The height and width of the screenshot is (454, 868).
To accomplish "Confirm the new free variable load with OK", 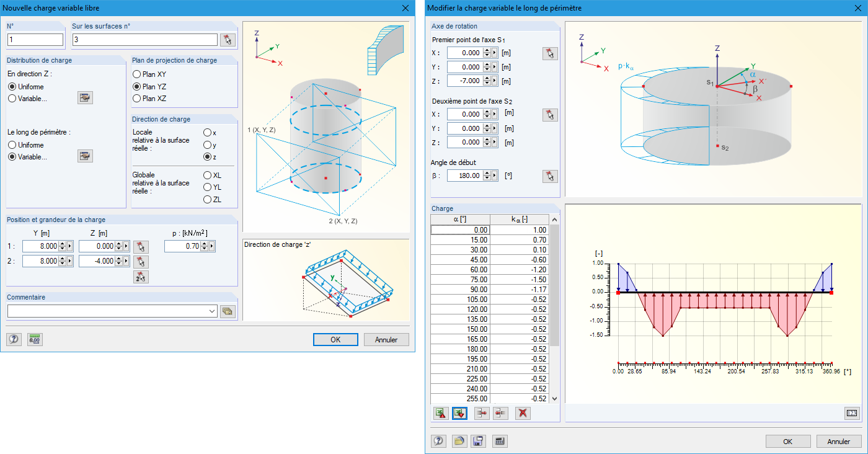I will click(x=335, y=339).
